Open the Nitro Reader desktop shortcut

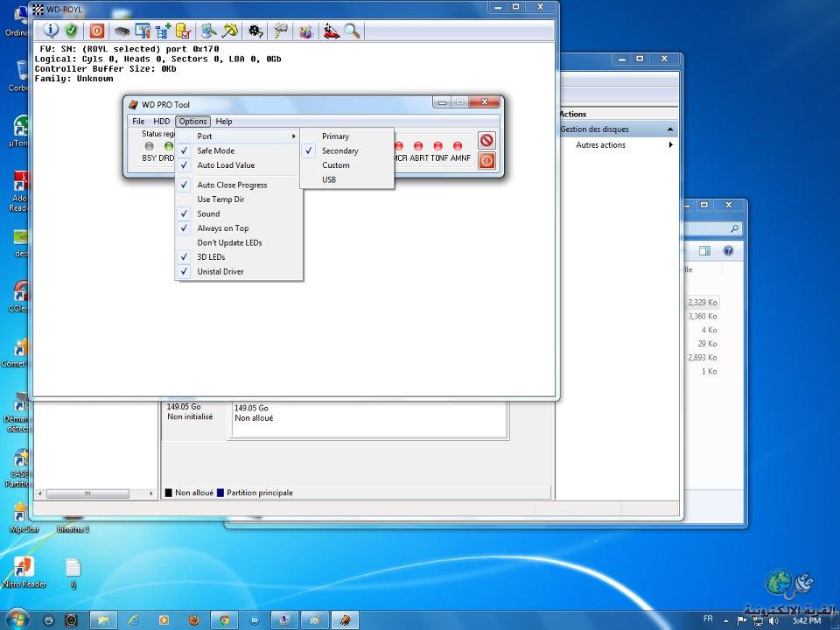[x=24, y=572]
